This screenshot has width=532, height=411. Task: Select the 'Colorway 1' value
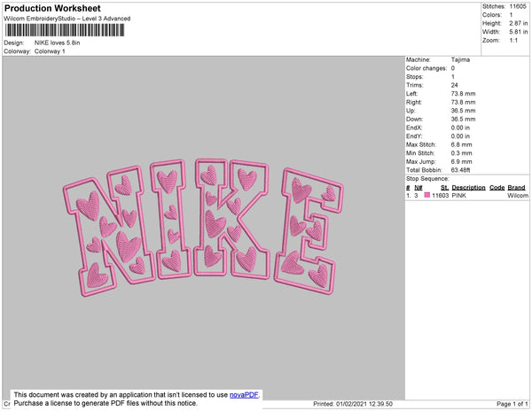point(50,51)
